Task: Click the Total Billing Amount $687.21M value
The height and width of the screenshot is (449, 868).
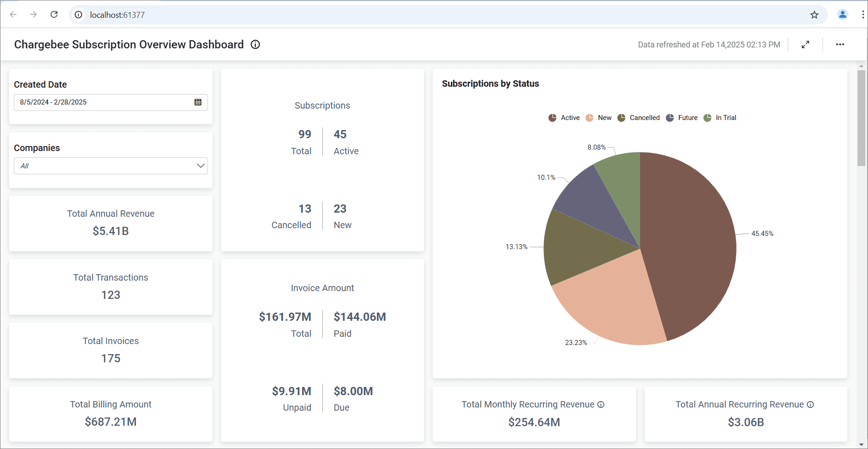Action: tap(111, 422)
